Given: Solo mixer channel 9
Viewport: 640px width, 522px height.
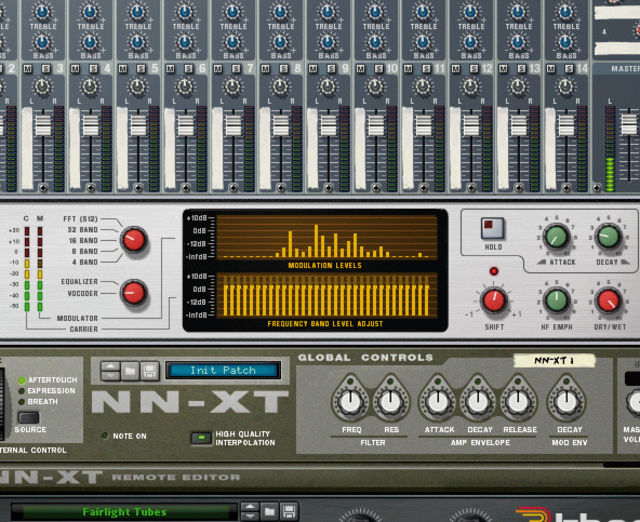Looking at the screenshot, I should tap(331, 69).
